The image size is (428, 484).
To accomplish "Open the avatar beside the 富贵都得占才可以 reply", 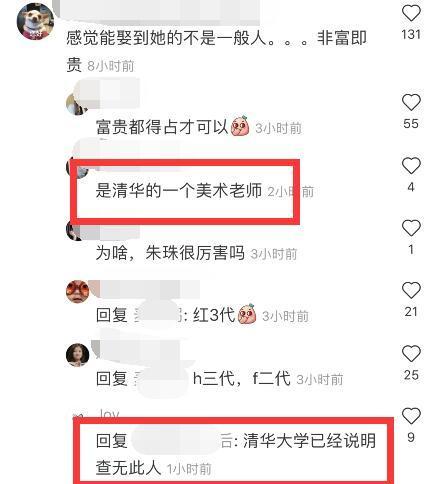I will (76, 104).
